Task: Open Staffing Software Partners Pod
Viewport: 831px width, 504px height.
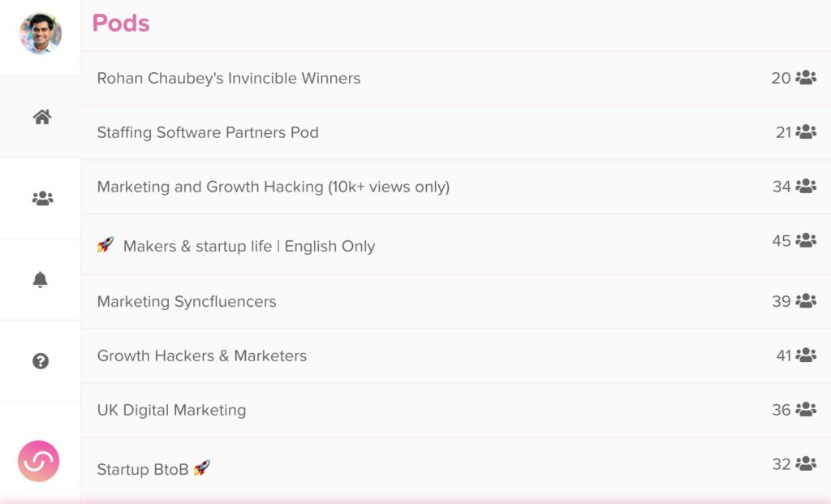Action: (x=456, y=132)
